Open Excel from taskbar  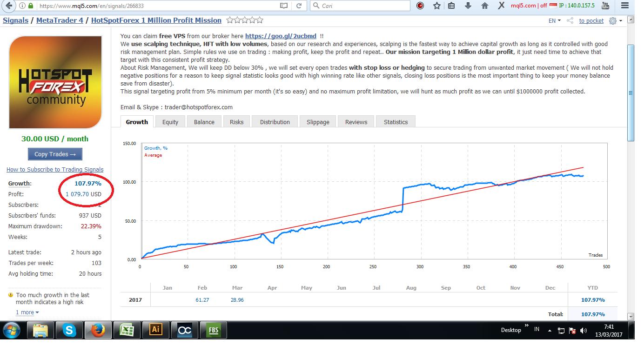click(x=127, y=330)
